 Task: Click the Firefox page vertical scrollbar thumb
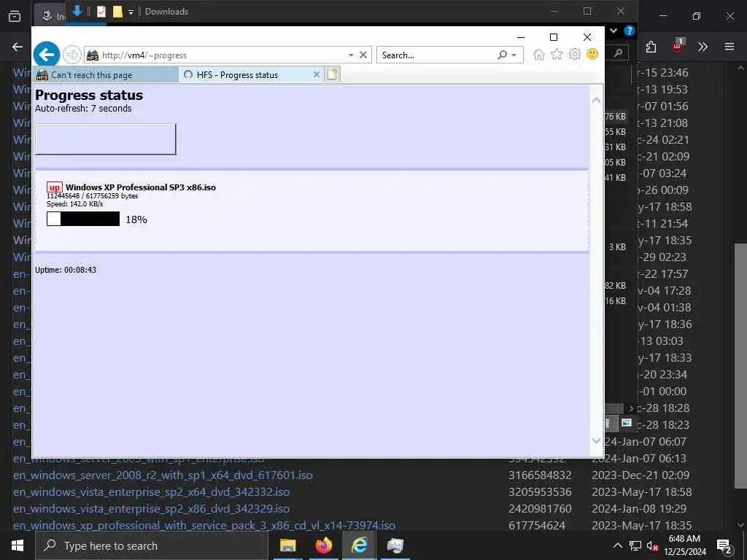(x=740, y=366)
